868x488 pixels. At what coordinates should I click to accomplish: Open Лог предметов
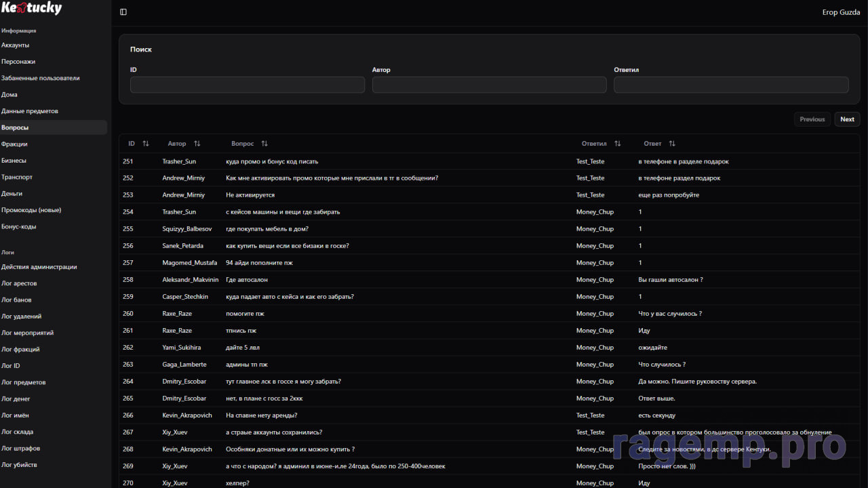point(24,382)
